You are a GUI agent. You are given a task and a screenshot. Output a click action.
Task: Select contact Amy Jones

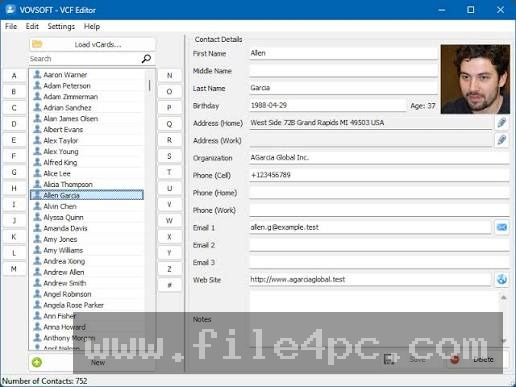coord(87,239)
